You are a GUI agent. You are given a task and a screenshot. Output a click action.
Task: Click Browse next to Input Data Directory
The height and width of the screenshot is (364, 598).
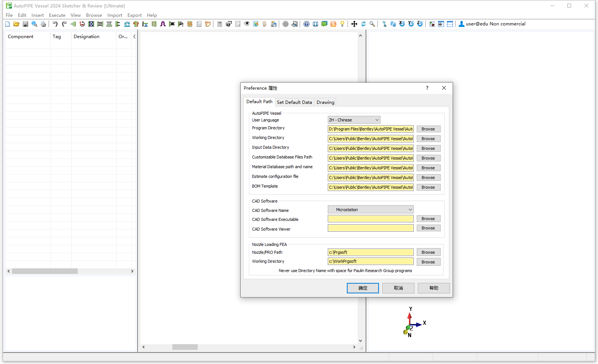click(x=428, y=148)
